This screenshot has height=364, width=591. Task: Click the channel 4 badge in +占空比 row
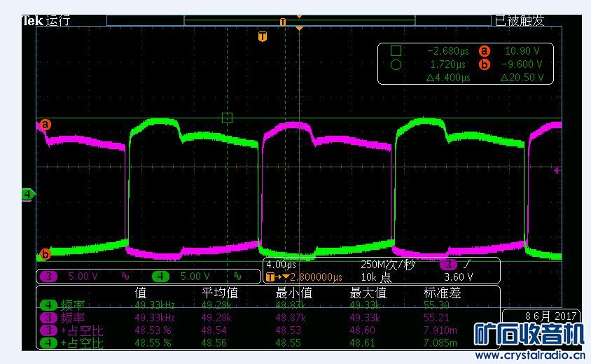point(48,343)
